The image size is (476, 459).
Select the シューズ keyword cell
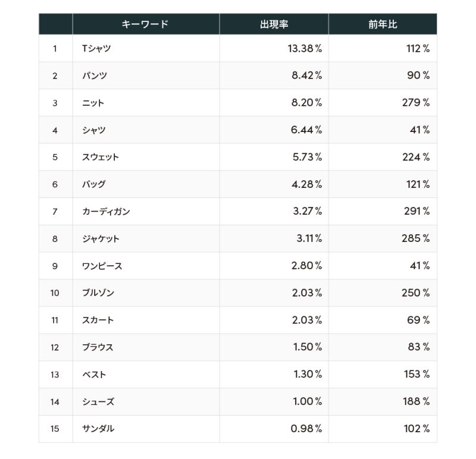pyautogui.click(x=98, y=402)
